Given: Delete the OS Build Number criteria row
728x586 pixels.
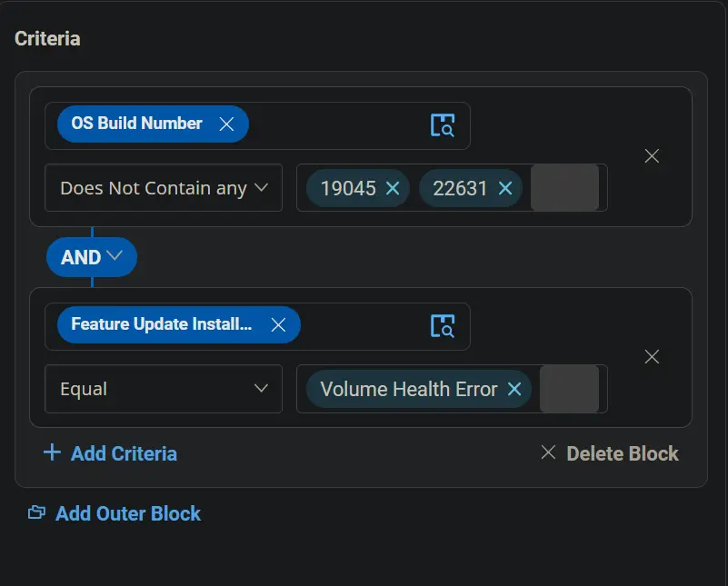Looking at the screenshot, I should point(652,156).
